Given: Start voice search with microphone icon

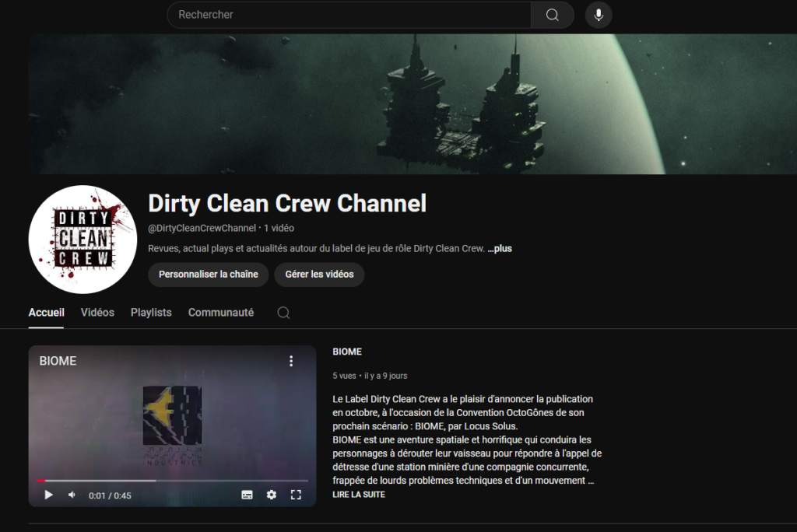Looking at the screenshot, I should pos(599,15).
